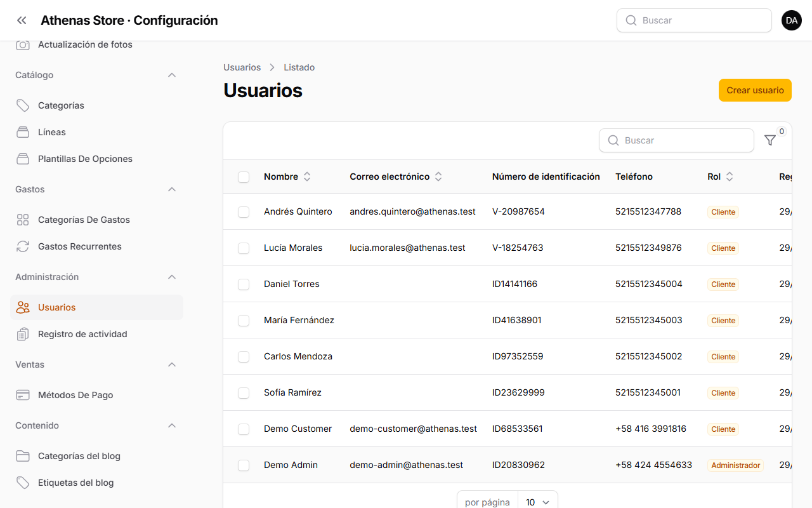Toggle the select-all header checkbox
This screenshot has width=812, height=508.
244,177
